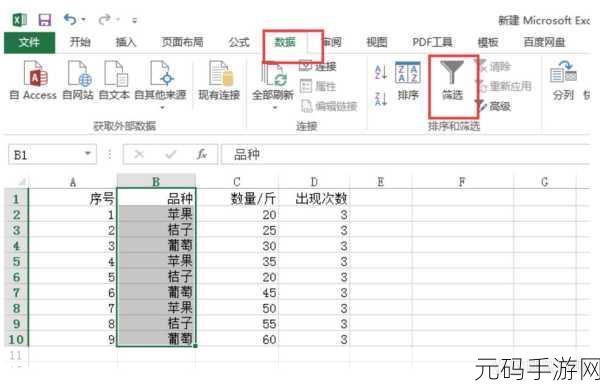Click the 品种 header cell
600x388 pixels.
156,198
